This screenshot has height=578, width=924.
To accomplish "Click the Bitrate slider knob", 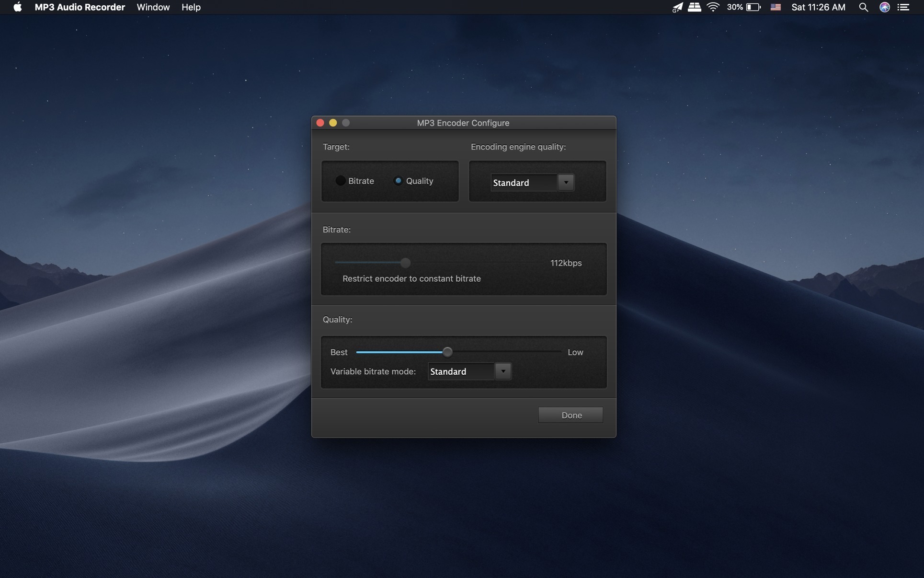I will (x=405, y=263).
